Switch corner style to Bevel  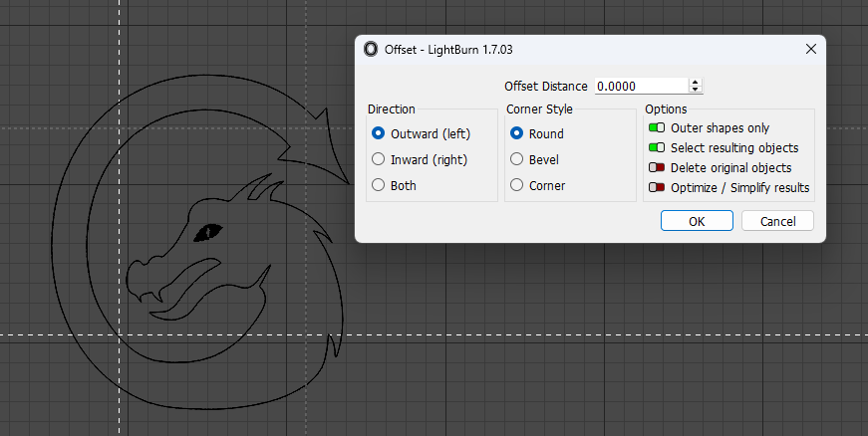click(517, 159)
